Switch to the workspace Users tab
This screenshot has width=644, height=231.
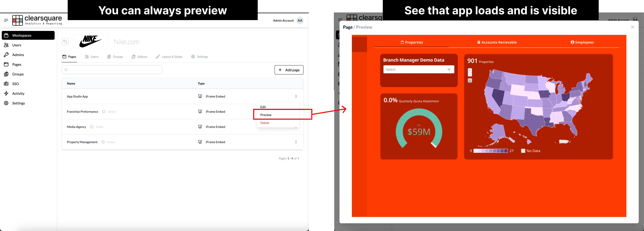point(92,57)
